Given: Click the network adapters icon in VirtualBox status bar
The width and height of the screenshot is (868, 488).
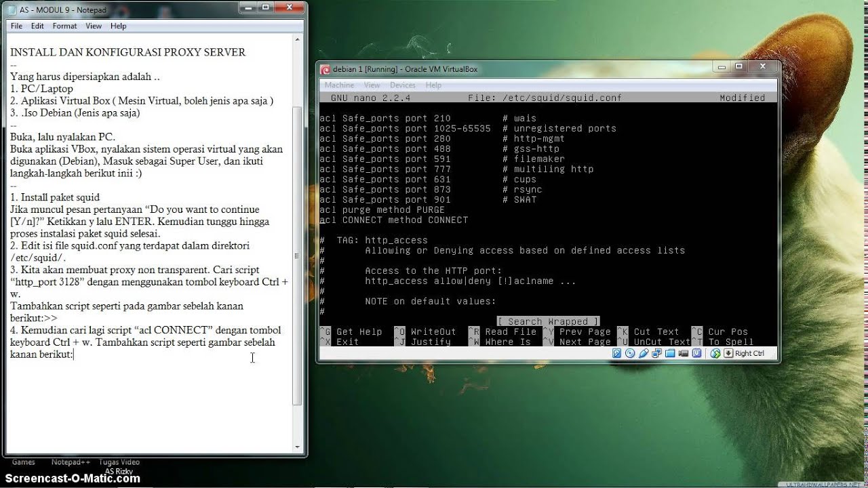Looking at the screenshot, I should [x=656, y=353].
